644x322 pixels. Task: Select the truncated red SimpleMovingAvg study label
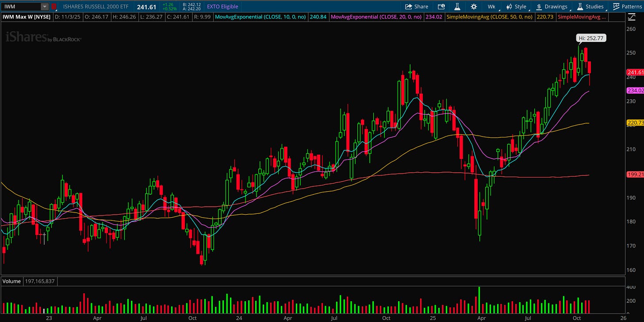pos(582,17)
